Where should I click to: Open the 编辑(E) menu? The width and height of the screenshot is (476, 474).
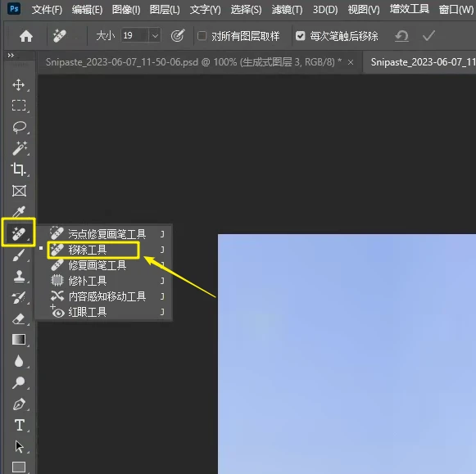click(x=87, y=10)
